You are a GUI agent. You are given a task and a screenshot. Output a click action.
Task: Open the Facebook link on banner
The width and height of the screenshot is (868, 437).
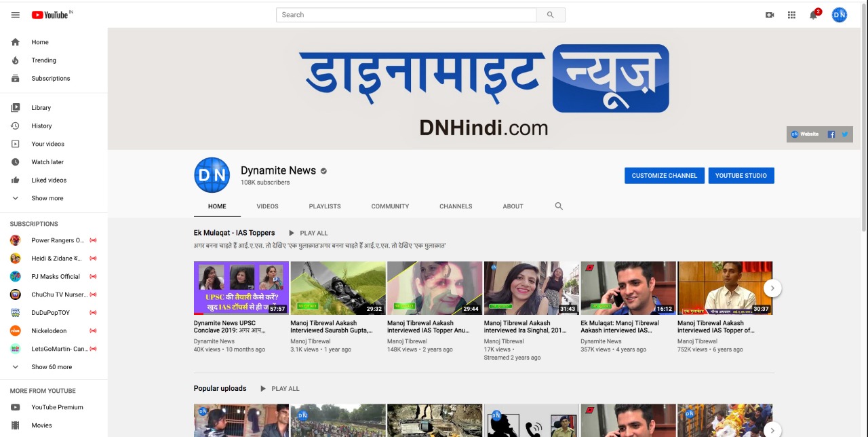tap(831, 134)
